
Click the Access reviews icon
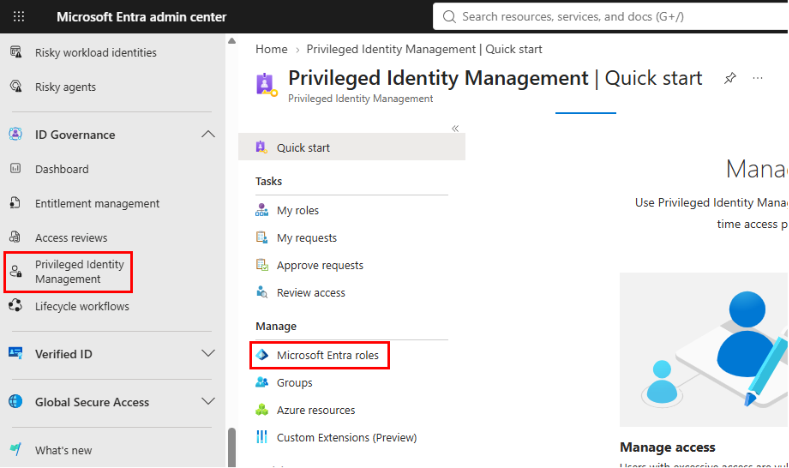[x=15, y=237]
